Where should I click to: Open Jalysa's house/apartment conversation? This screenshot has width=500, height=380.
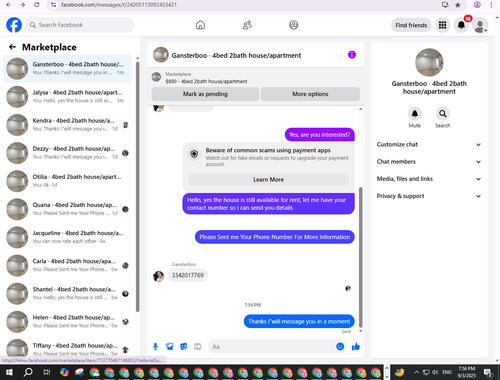coord(68,96)
